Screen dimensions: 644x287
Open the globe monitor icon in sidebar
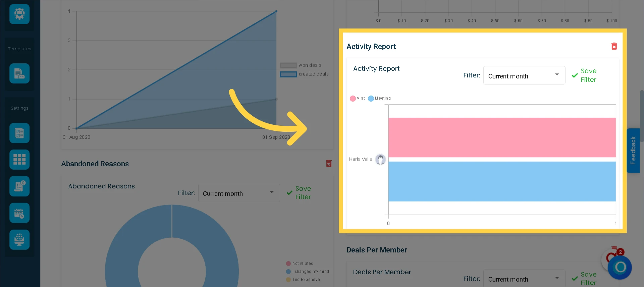point(19,240)
